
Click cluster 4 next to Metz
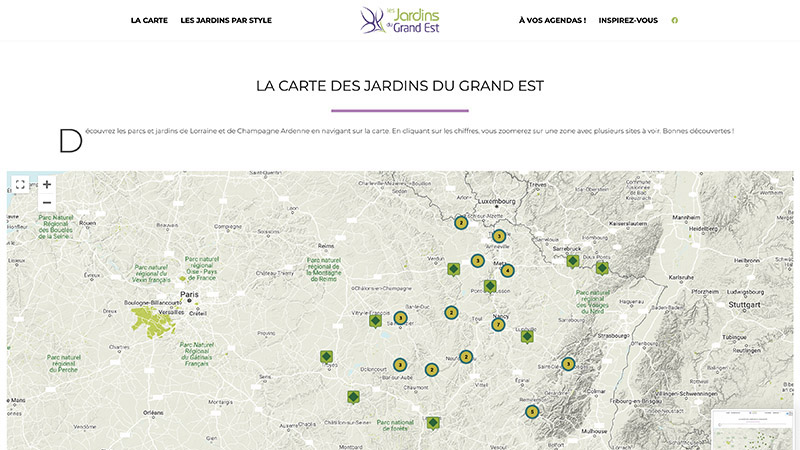[507, 270]
